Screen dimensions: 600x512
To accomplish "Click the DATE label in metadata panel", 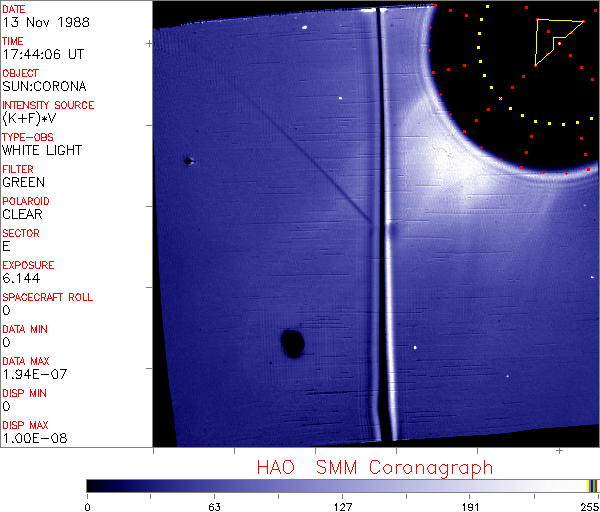I will (x=14, y=9).
